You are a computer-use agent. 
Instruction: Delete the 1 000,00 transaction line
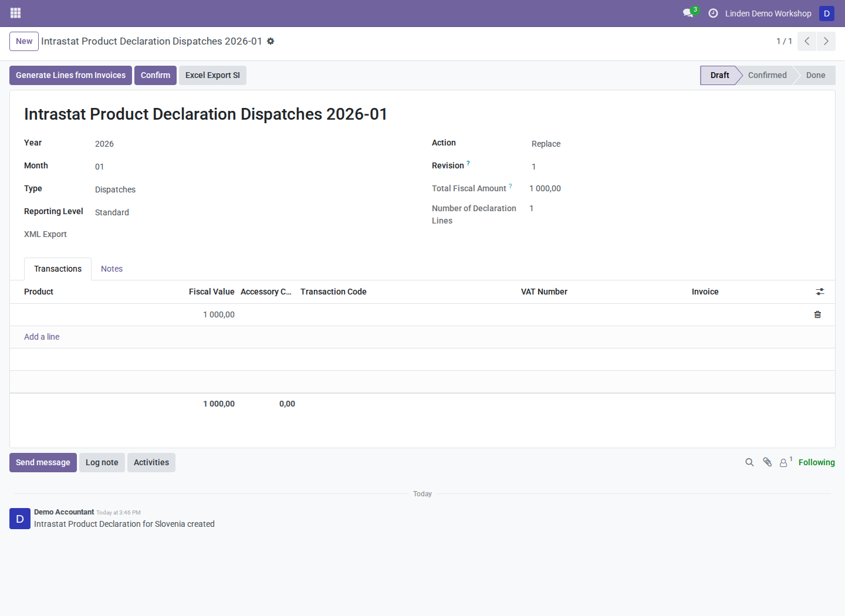[x=817, y=314]
